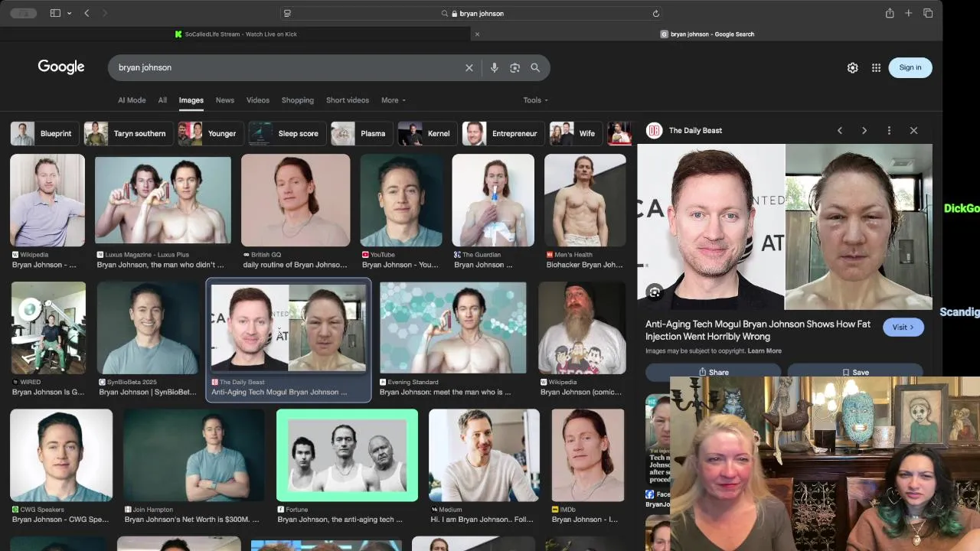Reload the page with refresh icon
980x551 pixels.
click(x=655, y=13)
